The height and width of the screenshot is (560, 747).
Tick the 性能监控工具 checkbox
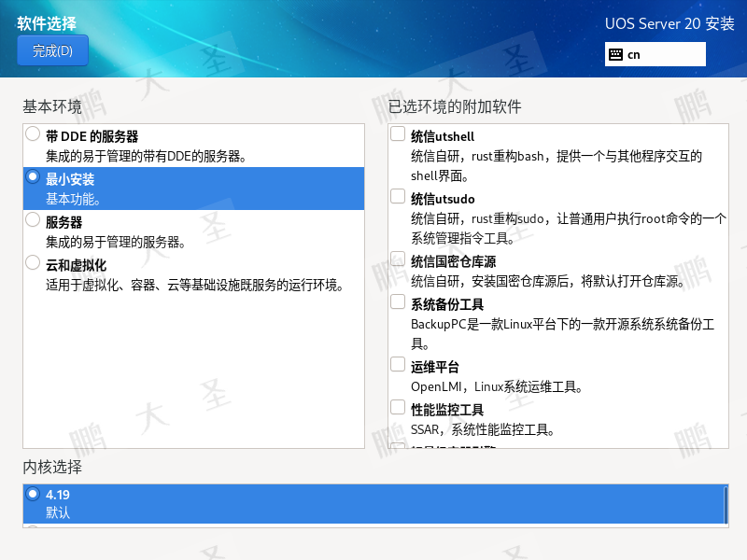(x=398, y=407)
